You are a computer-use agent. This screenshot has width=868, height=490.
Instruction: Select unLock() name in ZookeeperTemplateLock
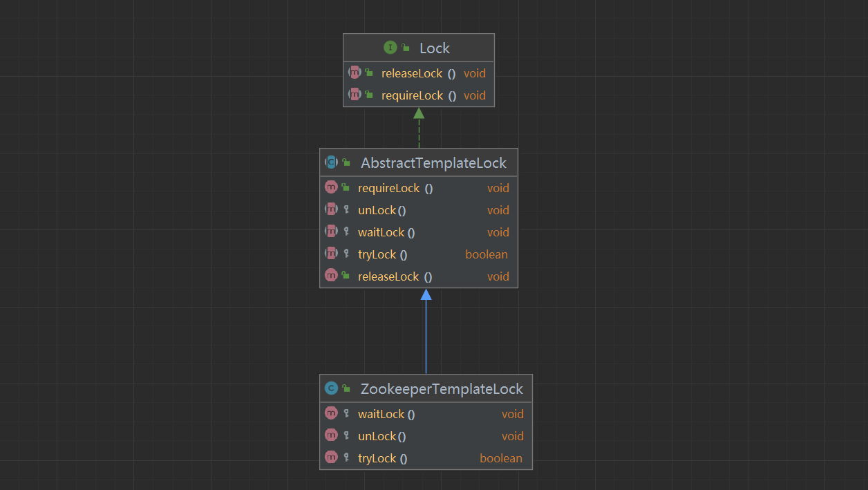382,436
